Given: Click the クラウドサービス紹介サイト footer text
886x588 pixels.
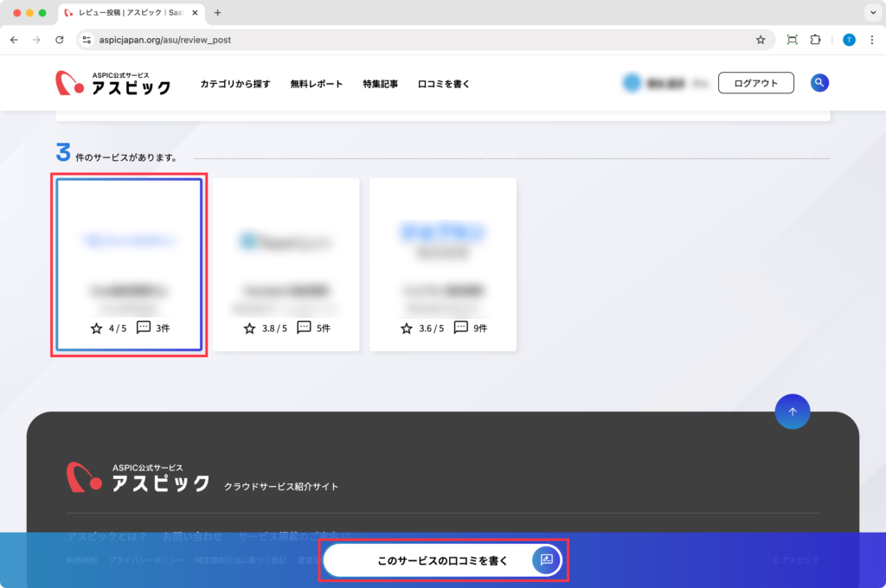Looking at the screenshot, I should coord(281,486).
